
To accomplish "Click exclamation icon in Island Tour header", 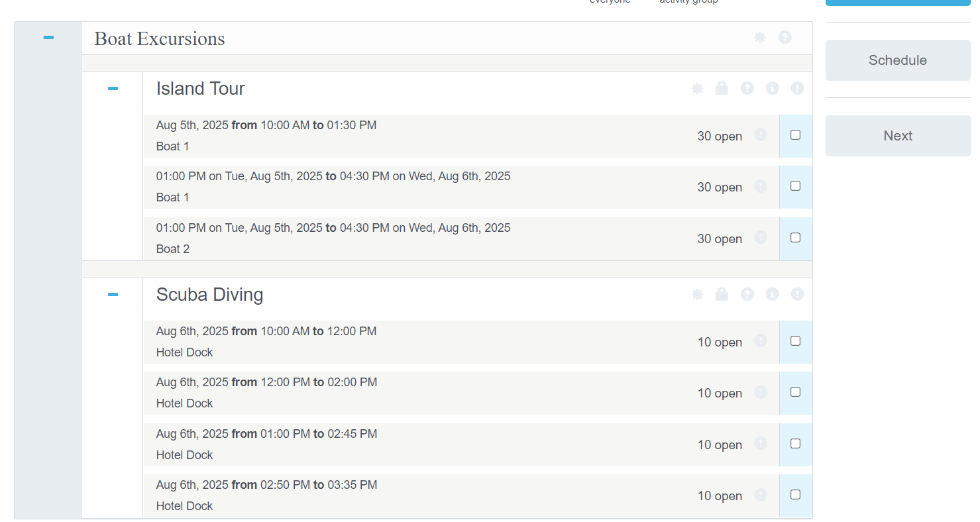I will pyautogui.click(x=797, y=88).
